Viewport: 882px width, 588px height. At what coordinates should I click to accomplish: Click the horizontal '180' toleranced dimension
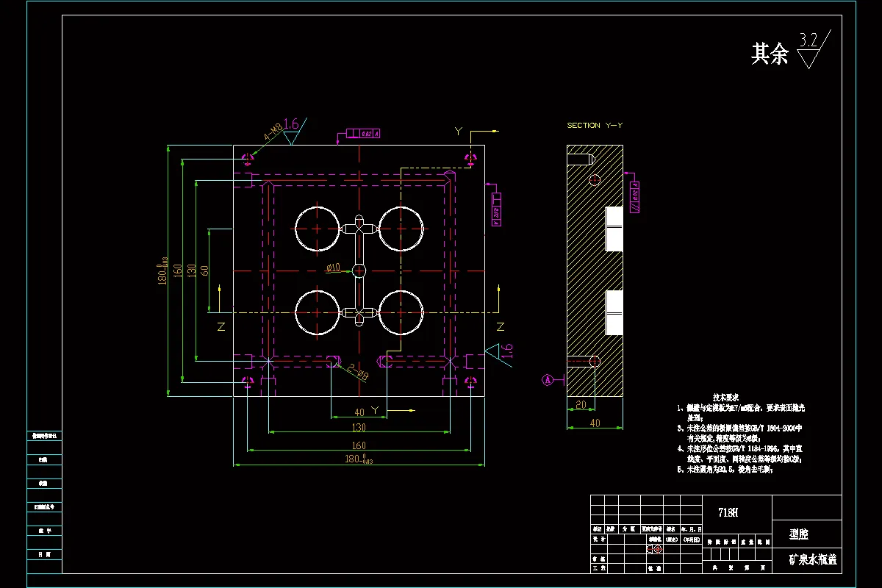(x=359, y=459)
